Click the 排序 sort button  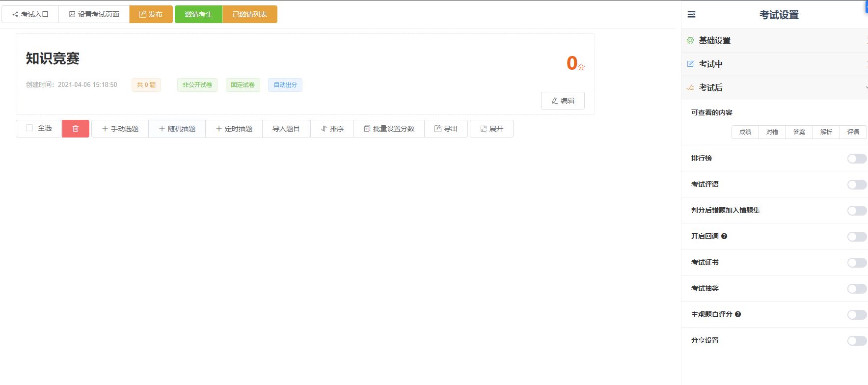point(332,129)
